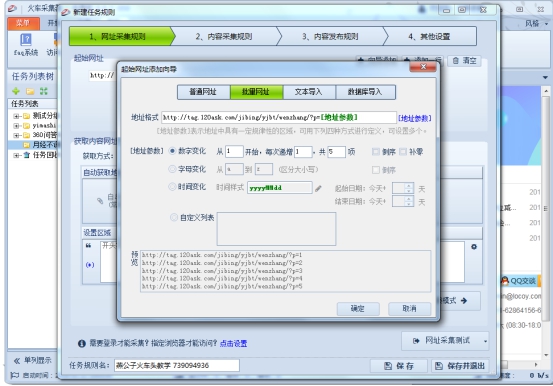The height and width of the screenshot is (386, 553).
Task: Click the gear settings icon in 设置区域
Action: (474, 247)
